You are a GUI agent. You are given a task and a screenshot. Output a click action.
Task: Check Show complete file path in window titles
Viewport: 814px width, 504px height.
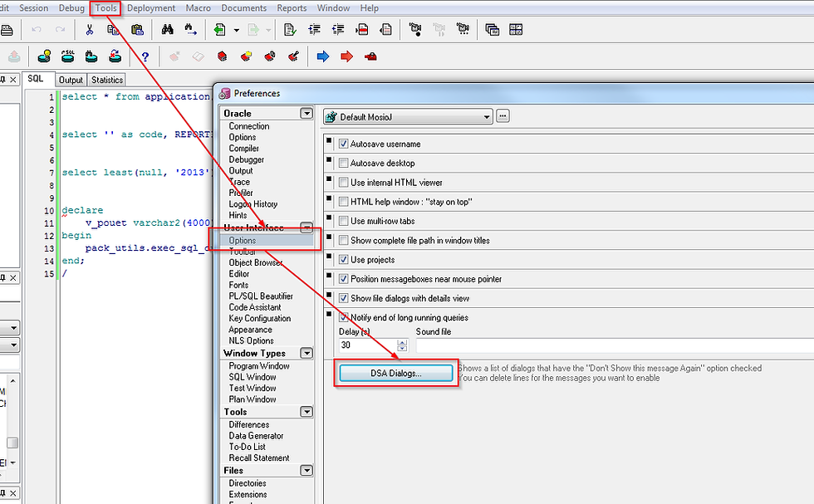click(x=343, y=240)
